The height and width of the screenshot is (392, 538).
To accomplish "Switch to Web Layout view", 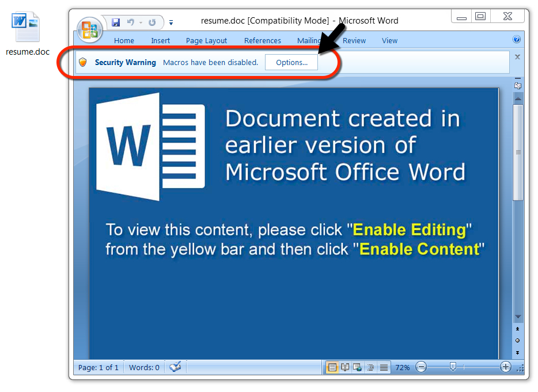I will point(358,368).
